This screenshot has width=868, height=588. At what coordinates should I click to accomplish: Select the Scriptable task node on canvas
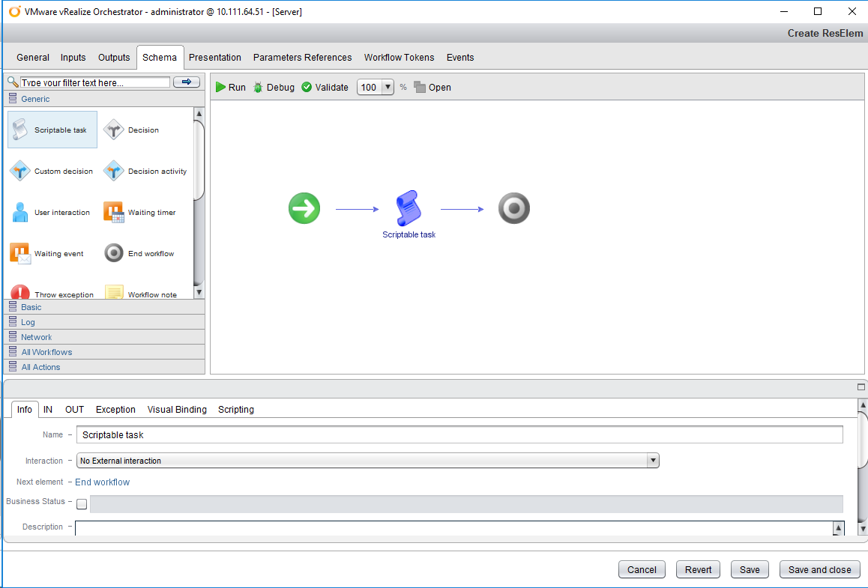409,208
